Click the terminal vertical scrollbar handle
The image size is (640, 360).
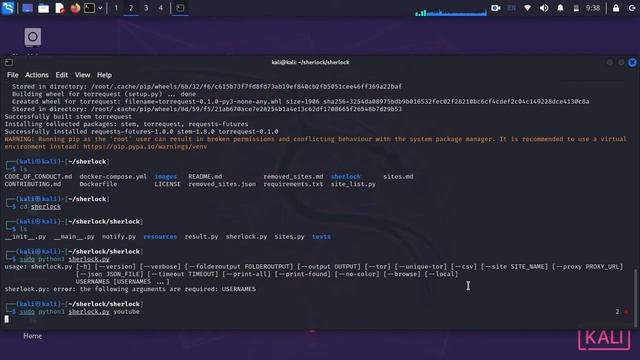[x=635, y=297]
